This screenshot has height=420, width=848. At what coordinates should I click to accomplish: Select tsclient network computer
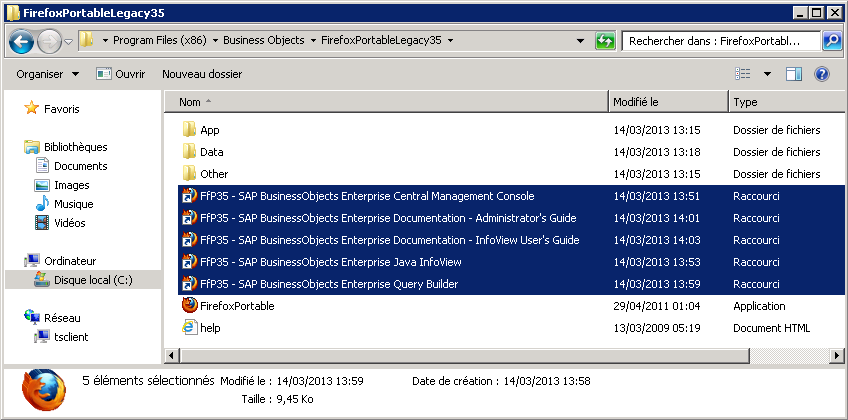tap(71, 337)
